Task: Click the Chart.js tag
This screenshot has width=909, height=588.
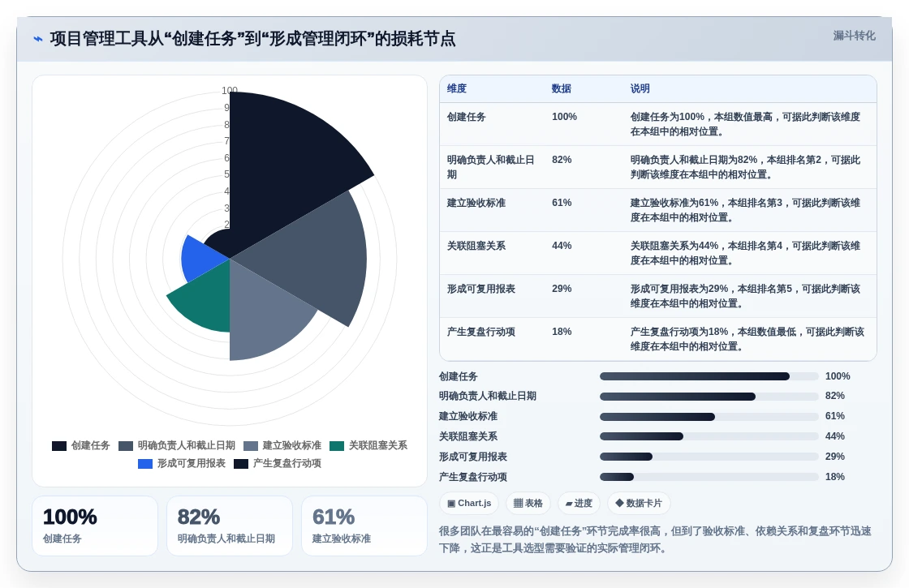Action: tap(469, 503)
